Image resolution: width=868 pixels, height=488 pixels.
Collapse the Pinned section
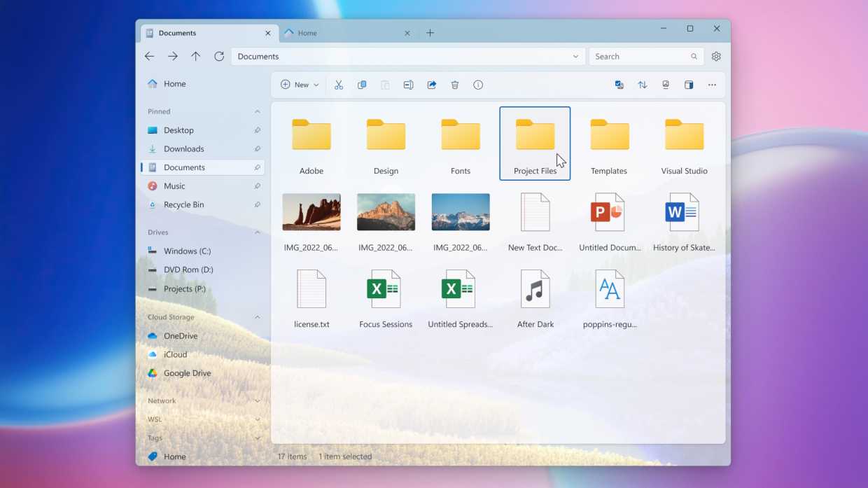click(x=257, y=111)
